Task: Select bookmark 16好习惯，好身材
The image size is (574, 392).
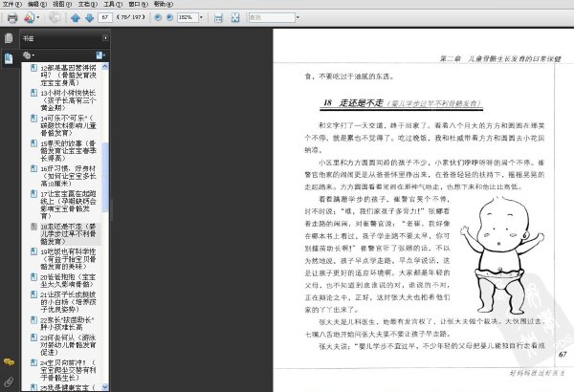Action: [68, 176]
